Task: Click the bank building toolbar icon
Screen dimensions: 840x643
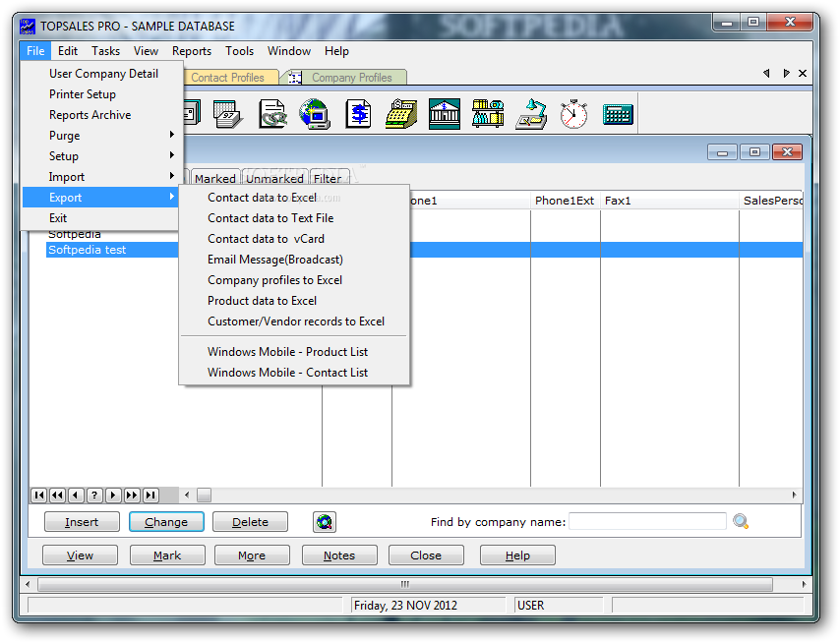Action: pos(445,114)
